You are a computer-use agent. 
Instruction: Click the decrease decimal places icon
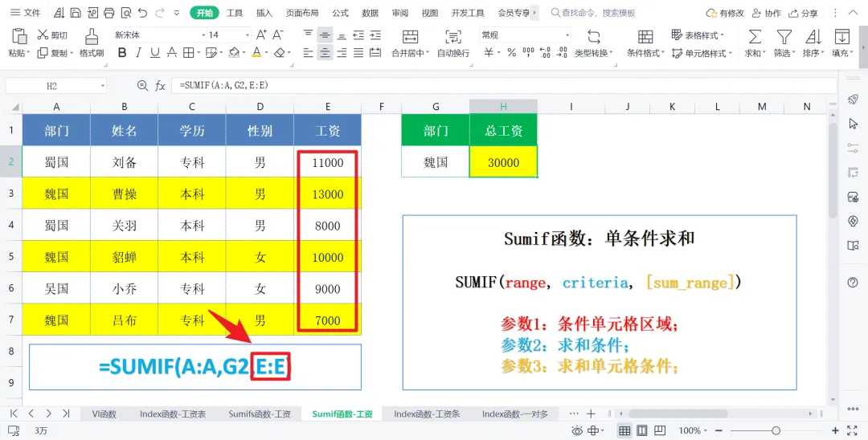click(562, 52)
